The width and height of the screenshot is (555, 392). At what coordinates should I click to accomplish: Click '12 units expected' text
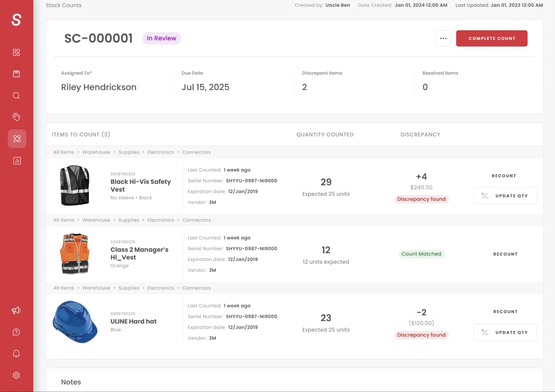(x=326, y=262)
